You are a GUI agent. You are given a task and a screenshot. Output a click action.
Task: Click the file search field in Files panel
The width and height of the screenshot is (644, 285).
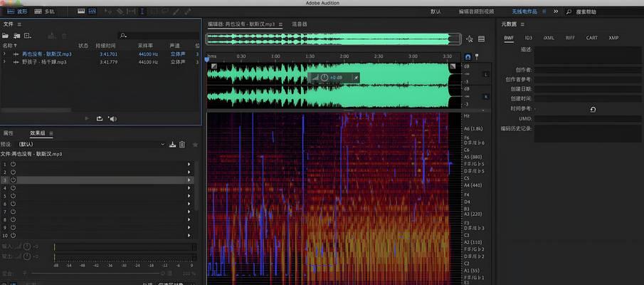[159, 36]
